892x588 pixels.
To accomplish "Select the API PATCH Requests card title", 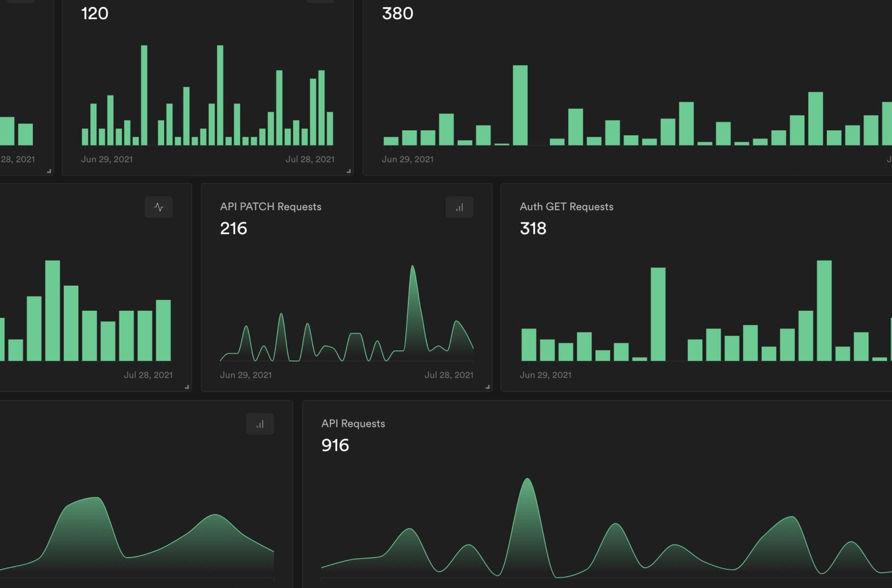I will [x=270, y=206].
